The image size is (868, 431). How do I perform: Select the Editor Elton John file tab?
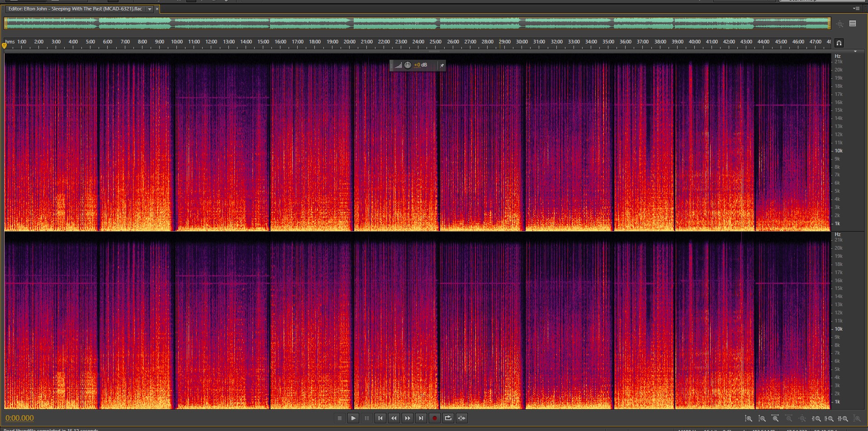point(75,9)
